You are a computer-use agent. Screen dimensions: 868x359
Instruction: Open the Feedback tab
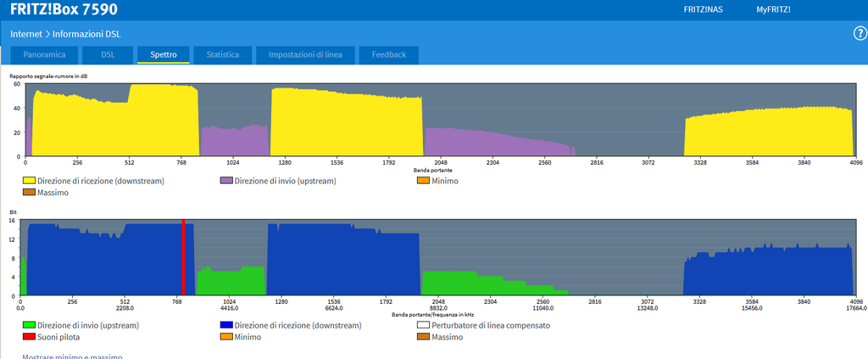point(388,54)
